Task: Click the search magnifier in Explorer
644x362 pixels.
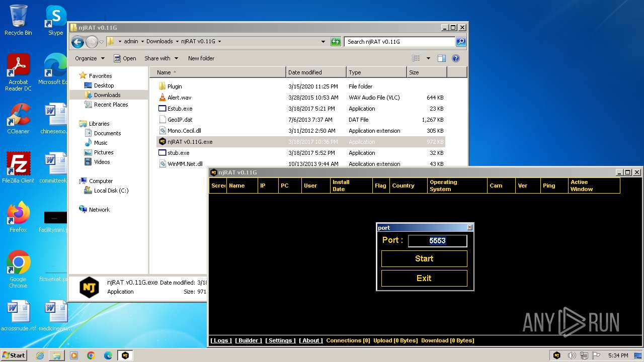Action: coord(460,42)
